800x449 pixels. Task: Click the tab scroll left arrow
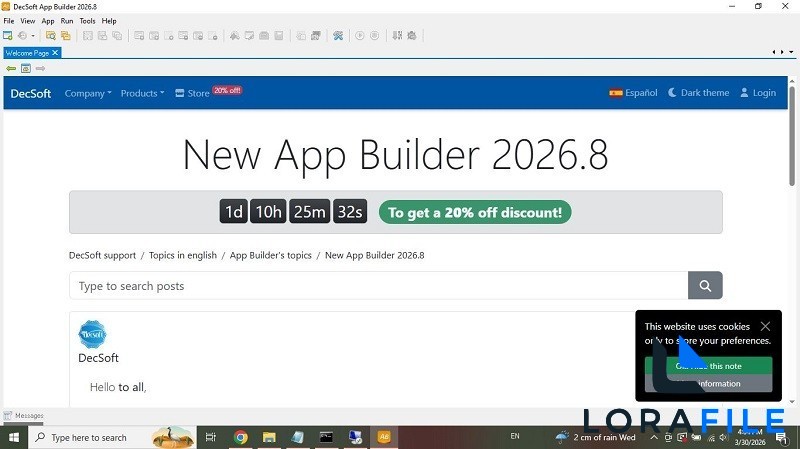(x=774, y=52)
